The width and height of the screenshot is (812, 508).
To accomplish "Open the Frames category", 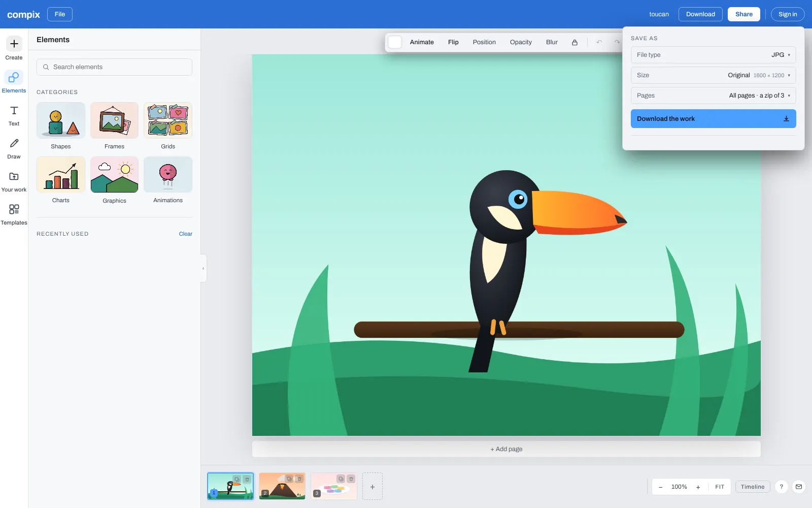I will coord(114,126).
